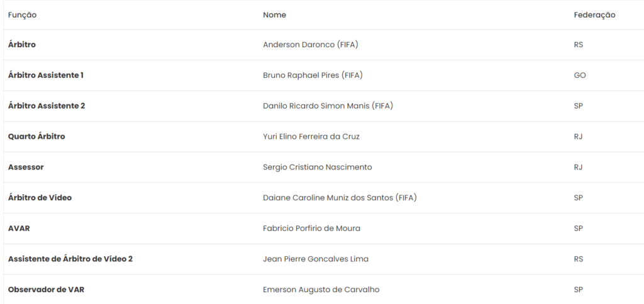Image resolution: width=644 pixels, height=304 pixels.
Task: Select Danilo Ricardo Simon Manis (FIFA)
Action: [328, 106]
